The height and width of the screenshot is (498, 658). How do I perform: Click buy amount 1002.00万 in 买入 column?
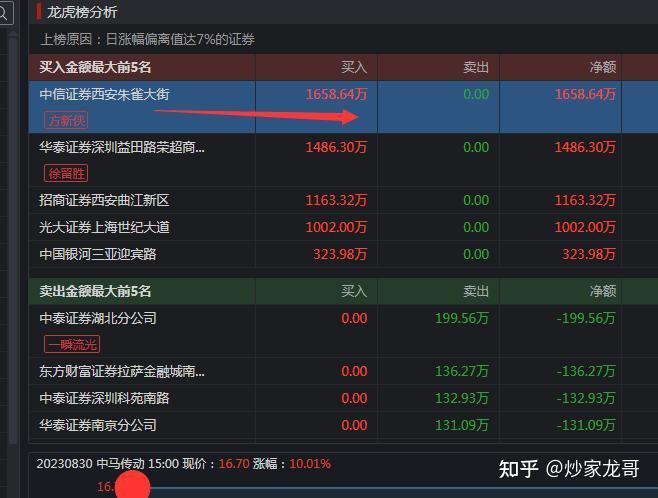[336, 227]
